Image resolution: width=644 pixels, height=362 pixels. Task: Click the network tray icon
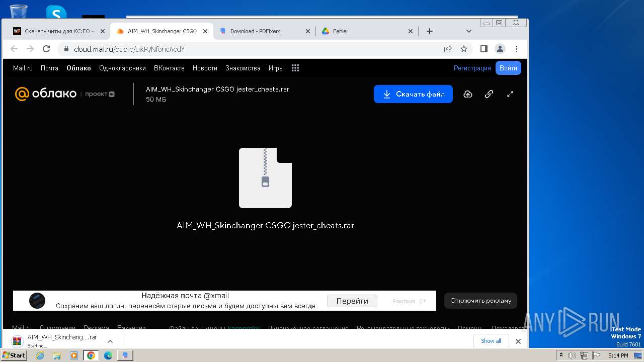pos(584,355)
